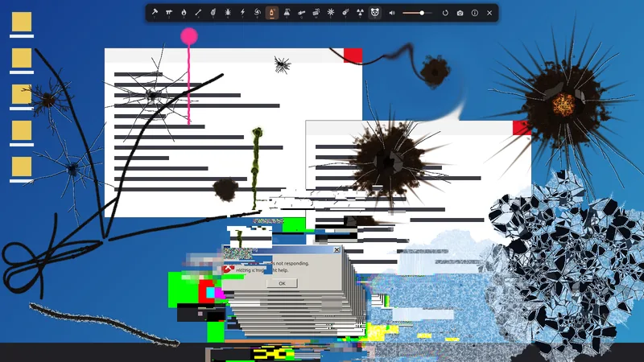
Task: Click the bottommost yellow desktop folder icon
Action: coord(22,167)
